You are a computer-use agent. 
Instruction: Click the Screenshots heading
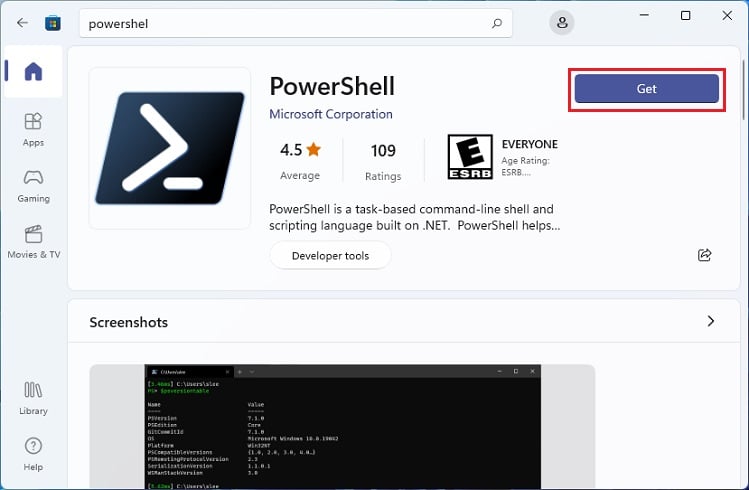point(128,322)
